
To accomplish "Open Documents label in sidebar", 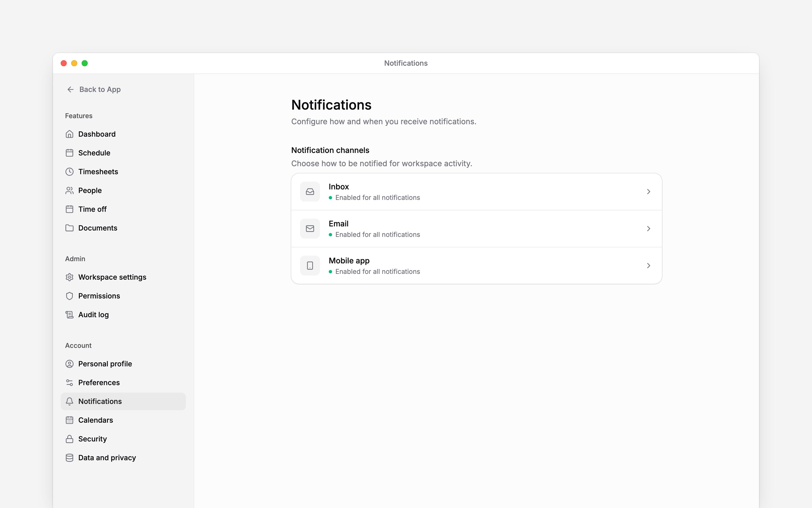I will click(x=98, y=228).
